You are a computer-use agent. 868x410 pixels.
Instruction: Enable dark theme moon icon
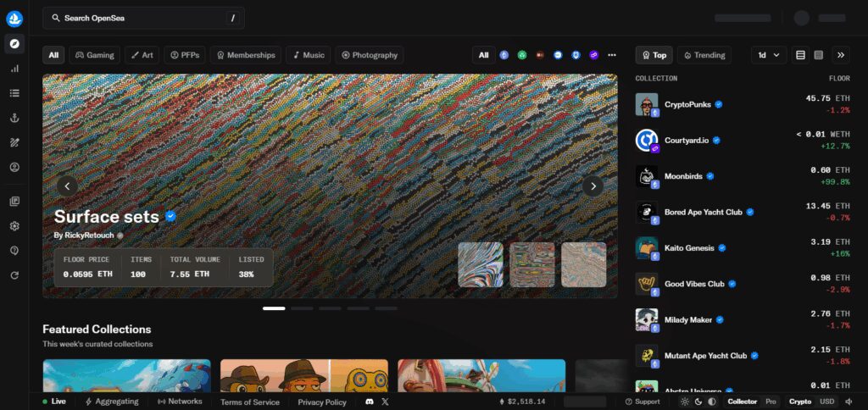(x=698, y=402)
